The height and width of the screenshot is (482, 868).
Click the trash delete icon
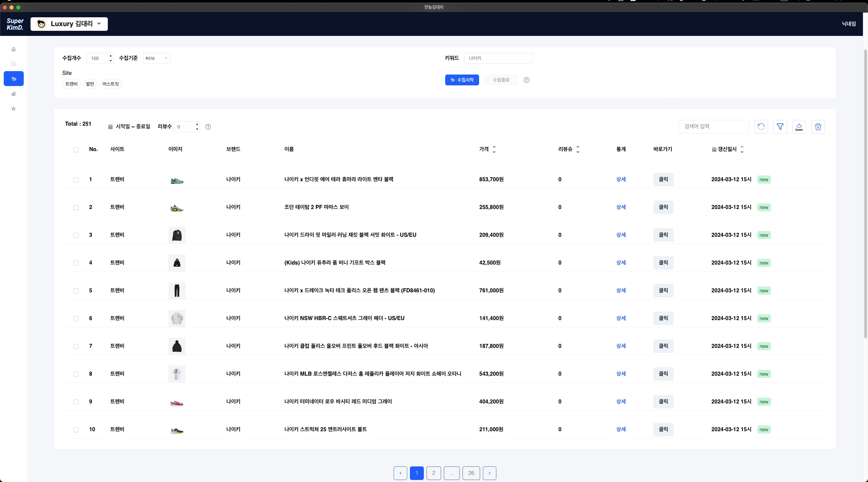point(818,127)
